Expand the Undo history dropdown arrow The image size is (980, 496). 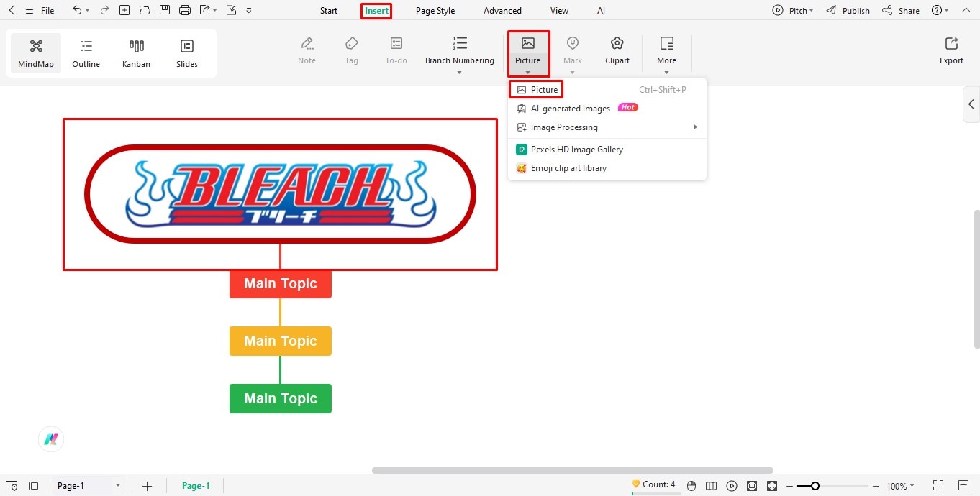[88, 11]
